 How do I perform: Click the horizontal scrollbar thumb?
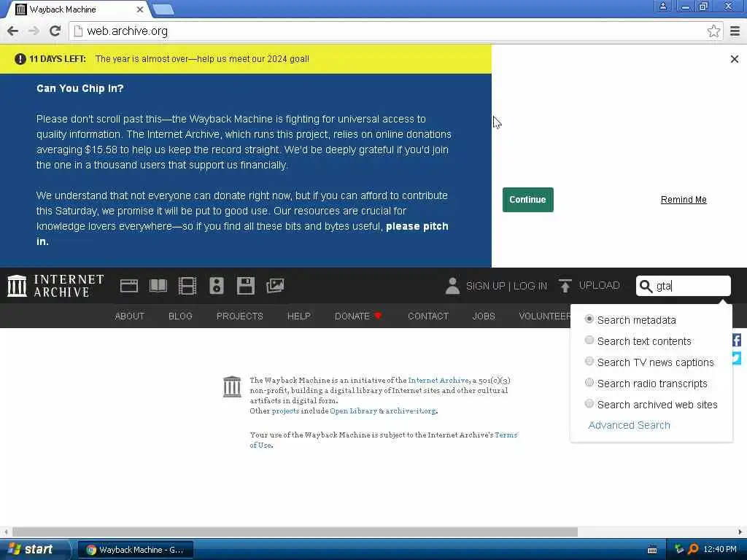(295, 532)
